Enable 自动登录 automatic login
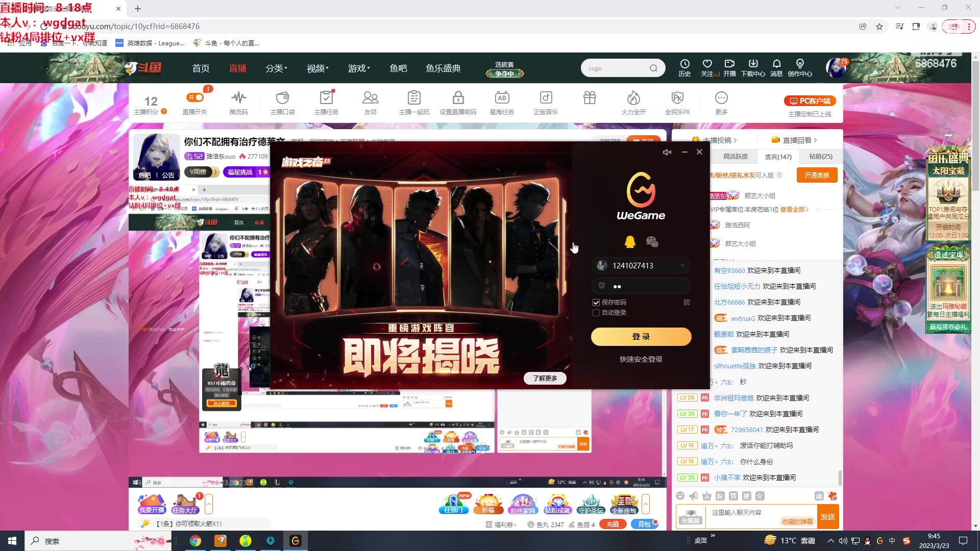The height and width of the screenshot is (551, 980). [x=596, y=313]
